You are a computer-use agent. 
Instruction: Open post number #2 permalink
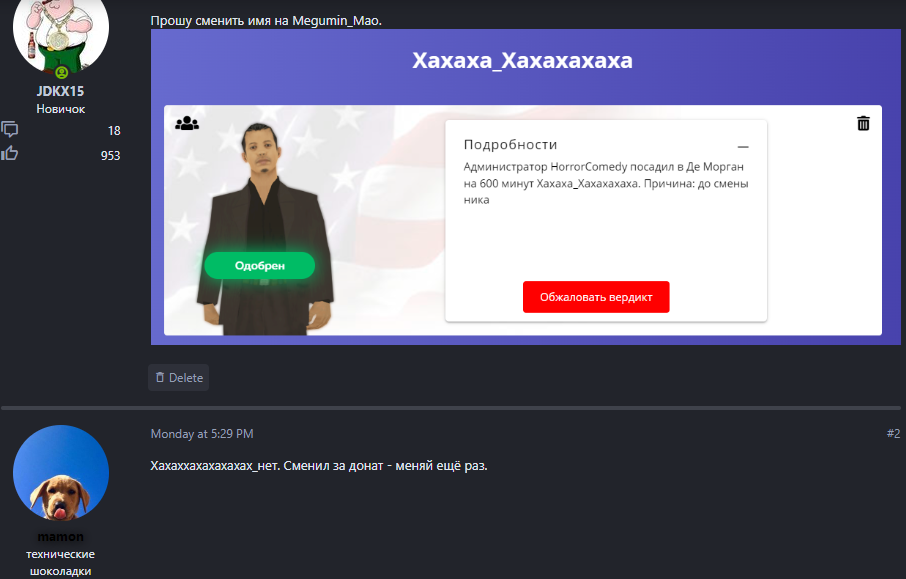click(893, 433)
